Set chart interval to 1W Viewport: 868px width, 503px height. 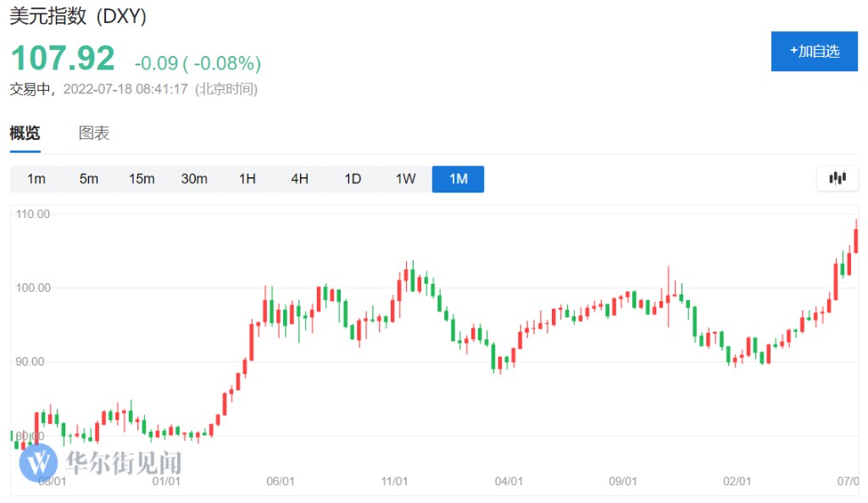tap(405, 179)
